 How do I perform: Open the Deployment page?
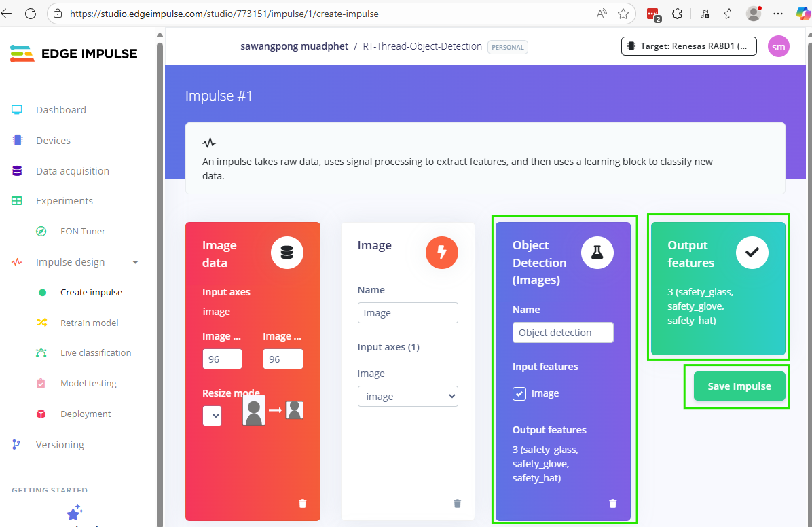pos(86,414)
